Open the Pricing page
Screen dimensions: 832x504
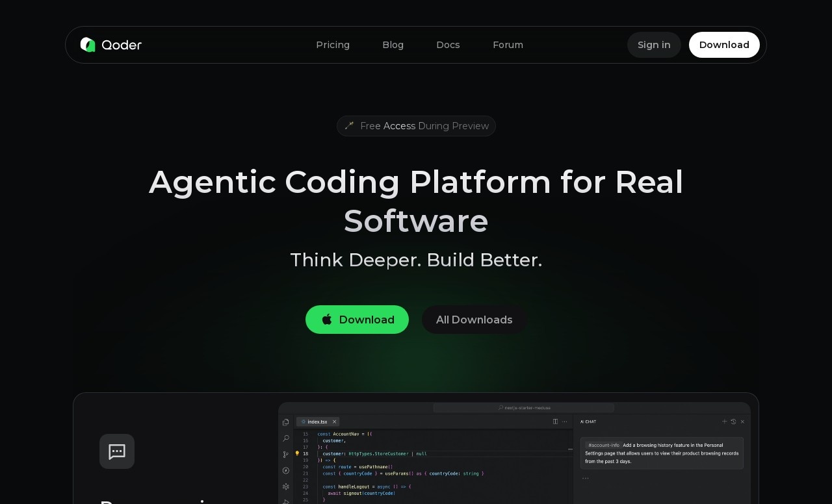[x=333, y=45]
